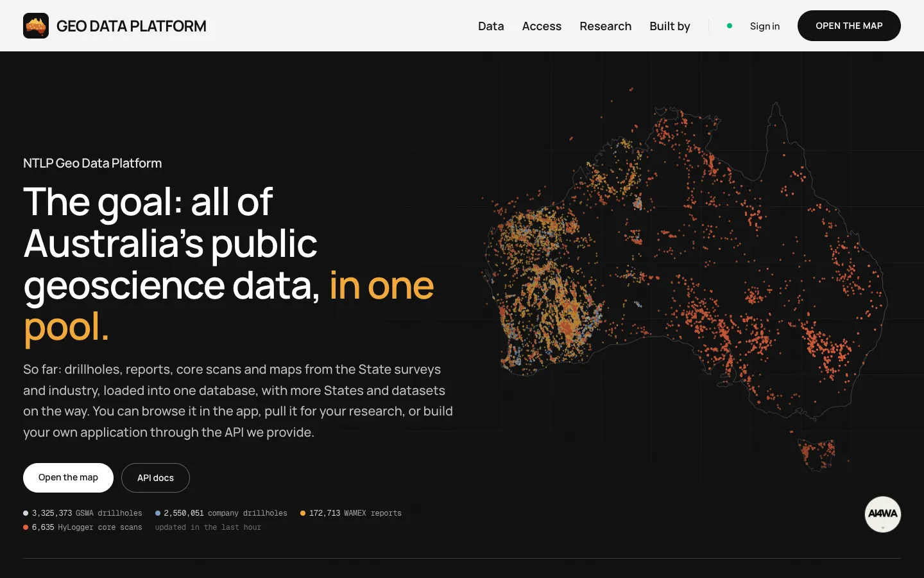Click the 2,550,051 company drillholes stat
Viewport: 924px width, 578px height.
(221, 513)
